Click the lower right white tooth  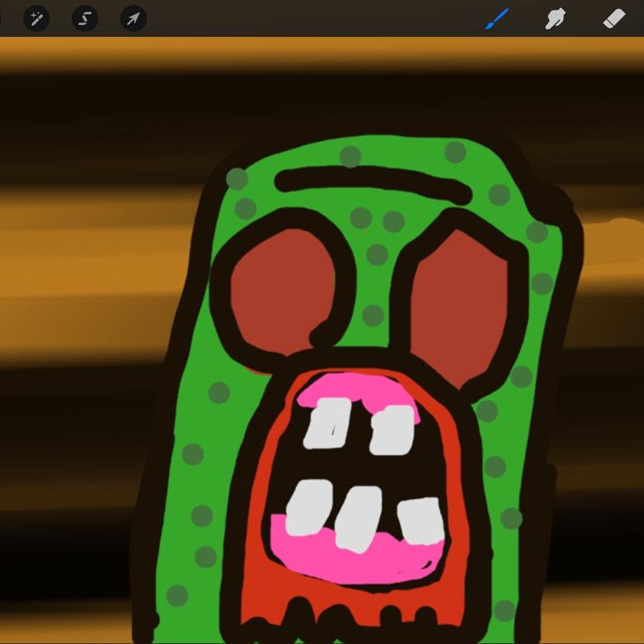point(420,521)
